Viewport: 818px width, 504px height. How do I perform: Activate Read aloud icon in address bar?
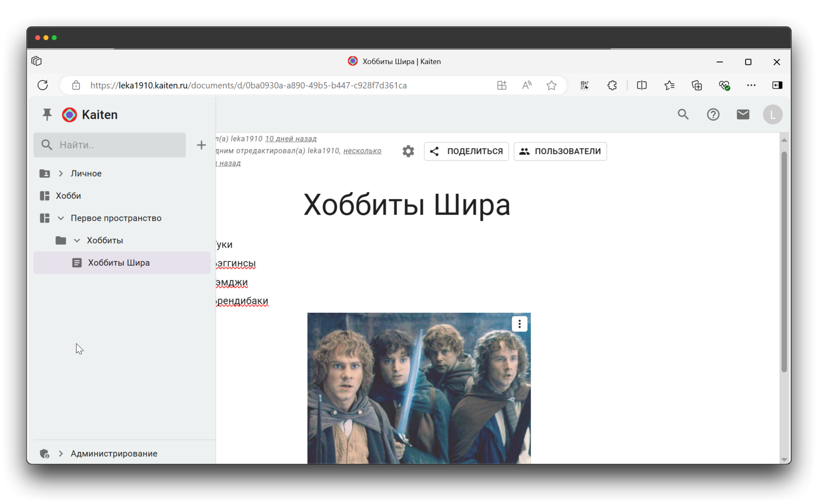point(526,85)
